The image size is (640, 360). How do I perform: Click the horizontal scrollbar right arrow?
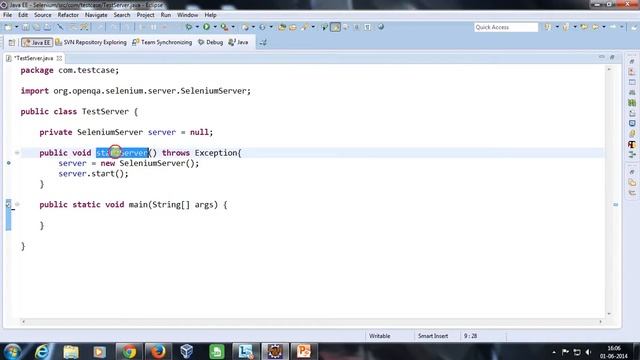[x=600, y=322]
